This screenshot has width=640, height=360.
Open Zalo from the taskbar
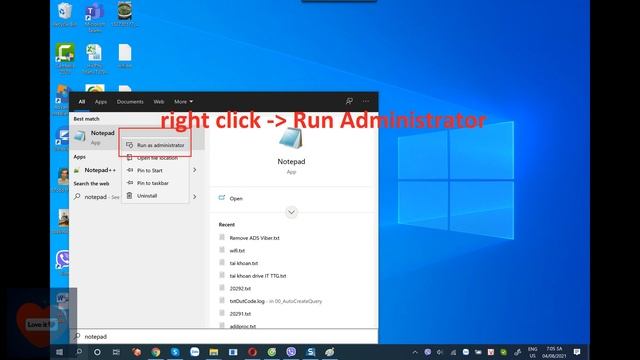tap(195, 352)
